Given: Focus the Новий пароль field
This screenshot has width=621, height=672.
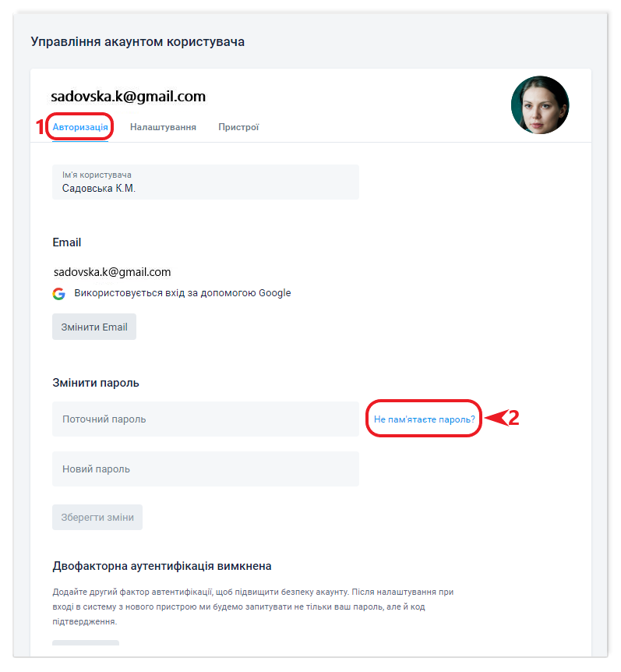Looking at the screenshot, I should point(206,469).
